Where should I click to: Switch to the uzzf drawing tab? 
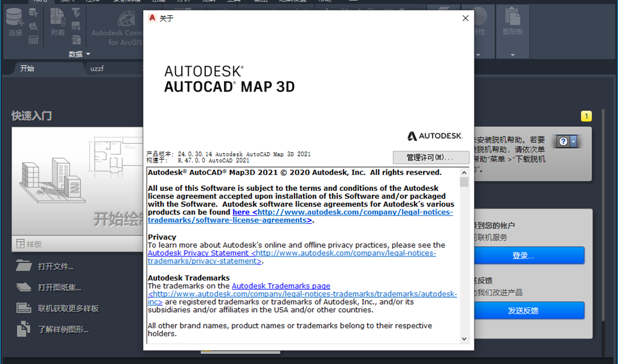(x=97, y=68)
